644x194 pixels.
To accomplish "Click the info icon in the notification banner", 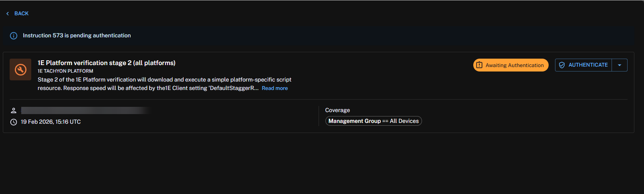I will point(14,36).
